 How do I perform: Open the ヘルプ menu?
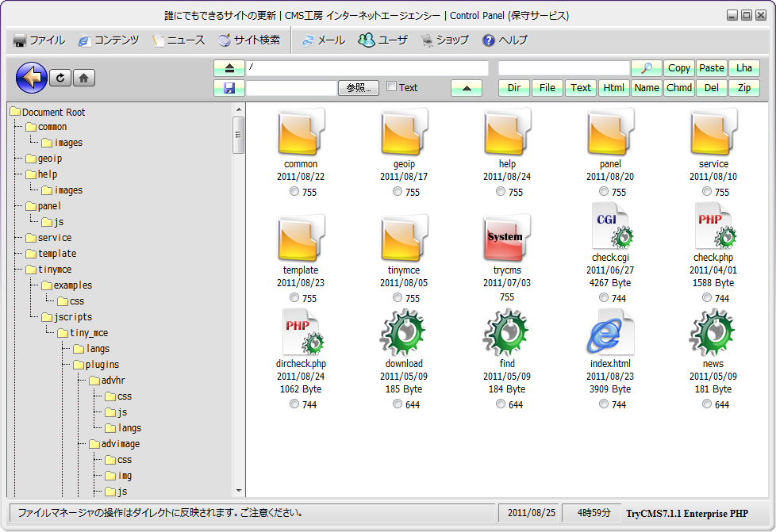click(x=505, y=40)
